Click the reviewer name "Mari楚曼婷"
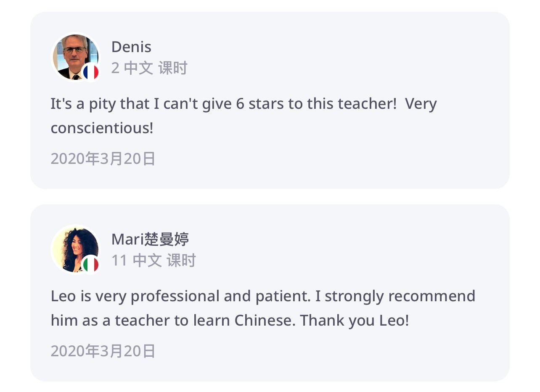The width and height of the screenshot is (540, 392). (x=150, y=239)
